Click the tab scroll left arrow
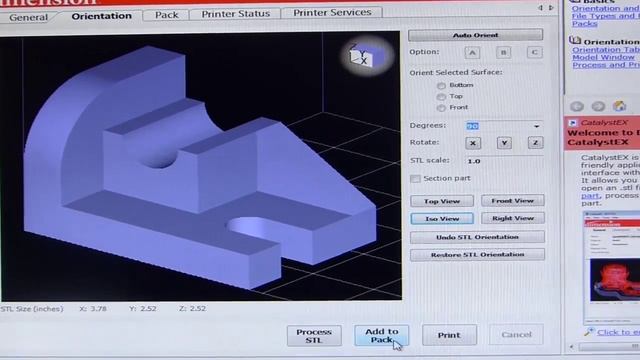Screen dimensions: 640x360 point(541,8)
